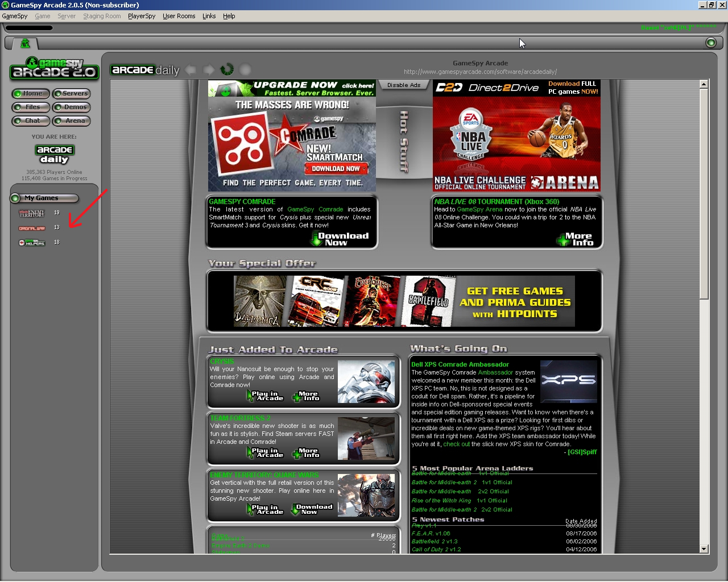Viewport: 728px width, 582px height.
Task: Click the GameSpy Arcade 2.0 logo
Action: tap(55, 69)
